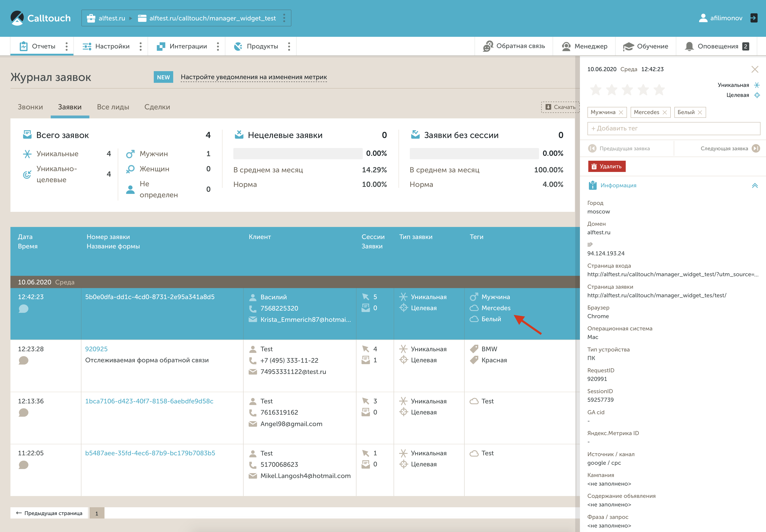Go to Предыдущая страница
Viewport: 766px width, 532px height.
tap(49, 513)
